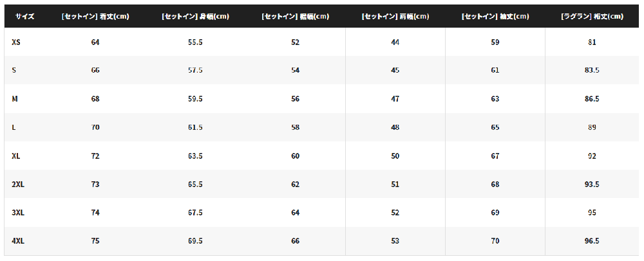Click the XS size row label
The width and height of the screenshot is (644, 261).
pos(16,42)
